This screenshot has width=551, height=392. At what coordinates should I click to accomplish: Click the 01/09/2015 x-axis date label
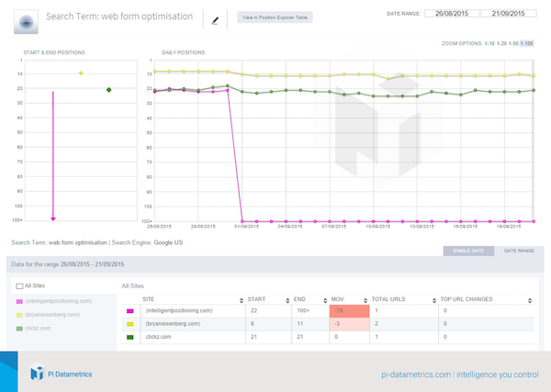point(246,227)
